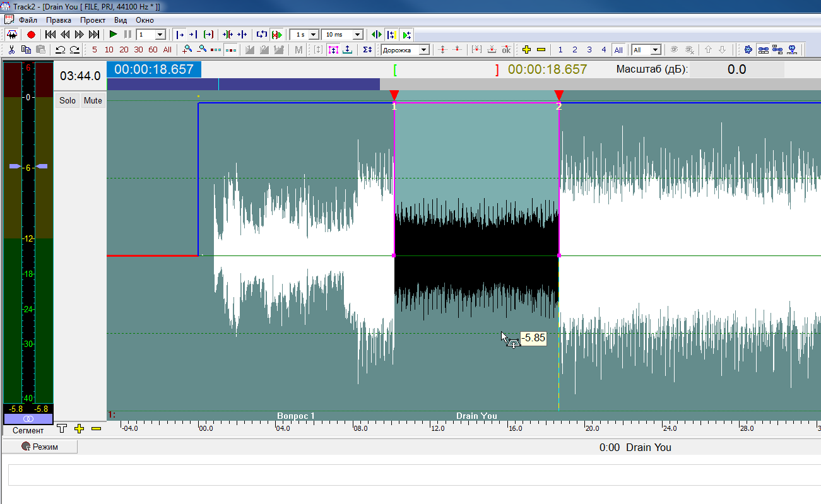The width and height of the screenshot is (821, 504).
Task: Click the 'Вопрос 1' segment label
Action: click(296, 416)
